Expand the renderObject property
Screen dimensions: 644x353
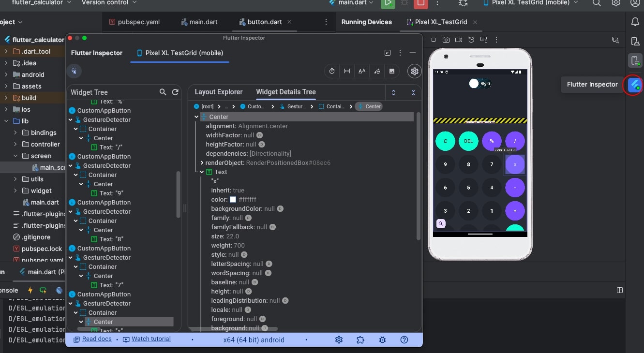pos(202,163)
